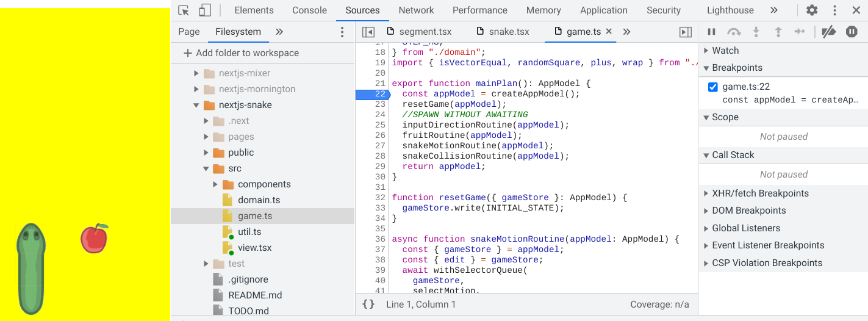Close the DevTools panel
This screenshot has height=321, width=868.
(x=855, y=10)
